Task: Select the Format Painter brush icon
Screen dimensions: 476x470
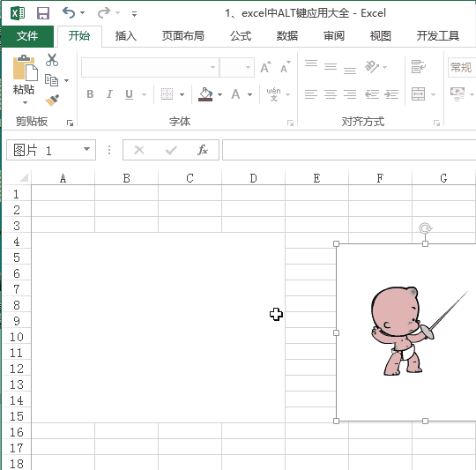Action: click(x=52, y=101)
